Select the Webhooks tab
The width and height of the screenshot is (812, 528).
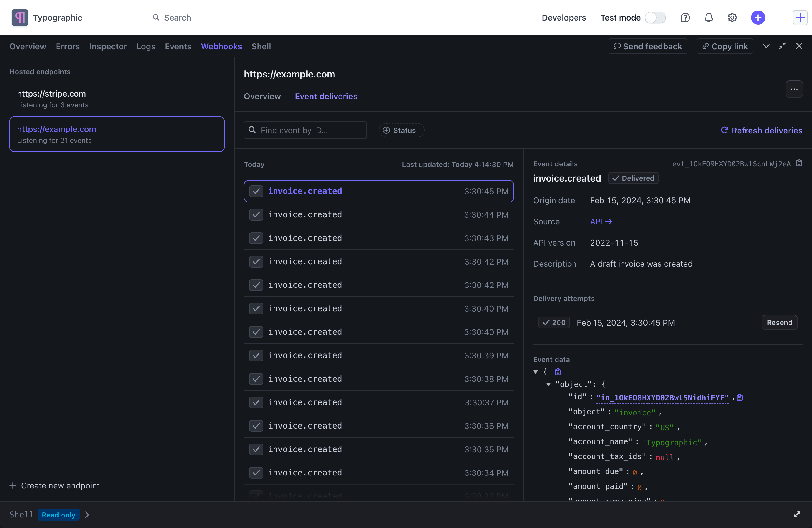221,45
